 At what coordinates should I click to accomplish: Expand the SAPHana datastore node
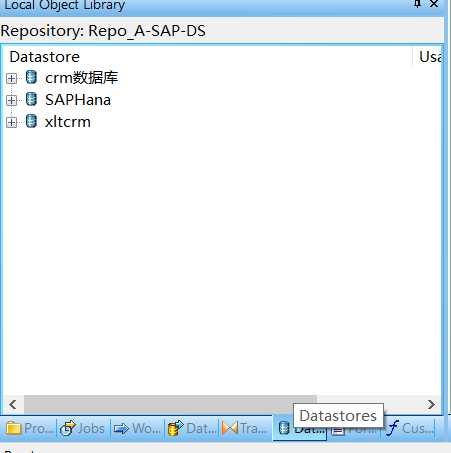click(x=11, y=100)
